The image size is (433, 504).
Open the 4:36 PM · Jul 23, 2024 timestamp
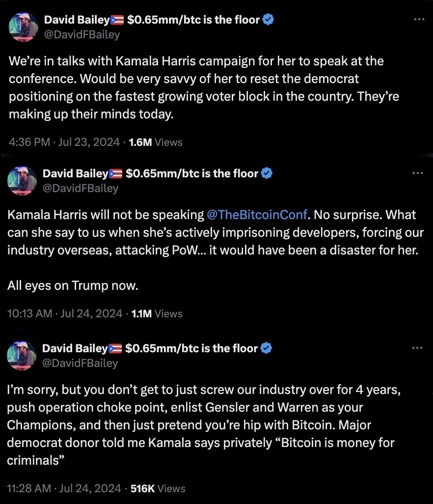(x=64, y=142)
